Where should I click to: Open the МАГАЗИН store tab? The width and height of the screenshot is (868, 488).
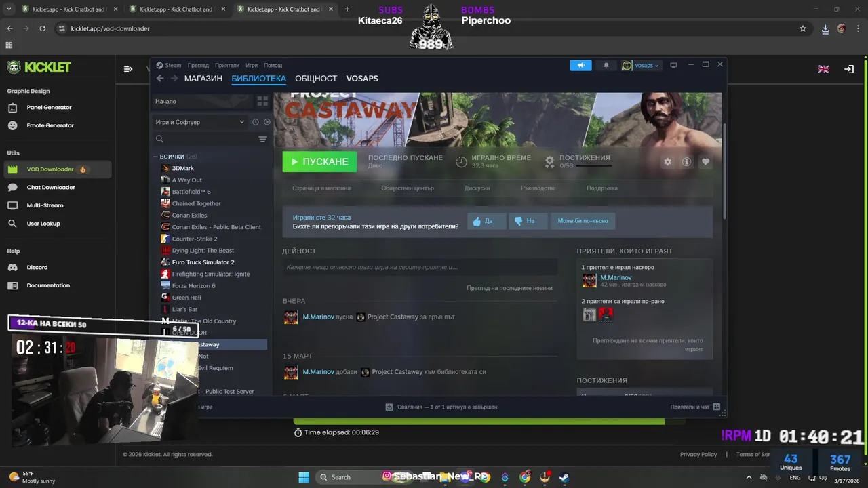point(203,79)
